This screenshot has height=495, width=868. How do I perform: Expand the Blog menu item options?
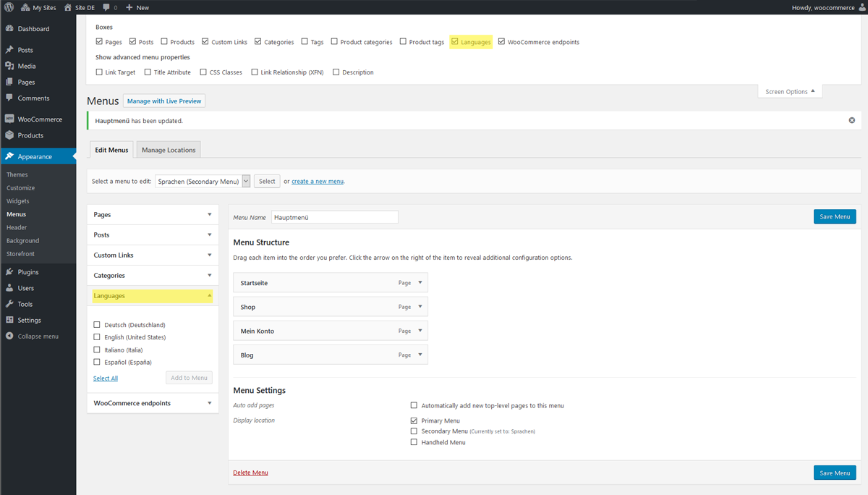pos(420,355)
